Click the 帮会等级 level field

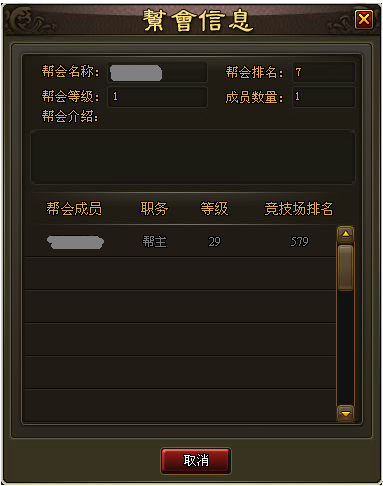point(158,97)
